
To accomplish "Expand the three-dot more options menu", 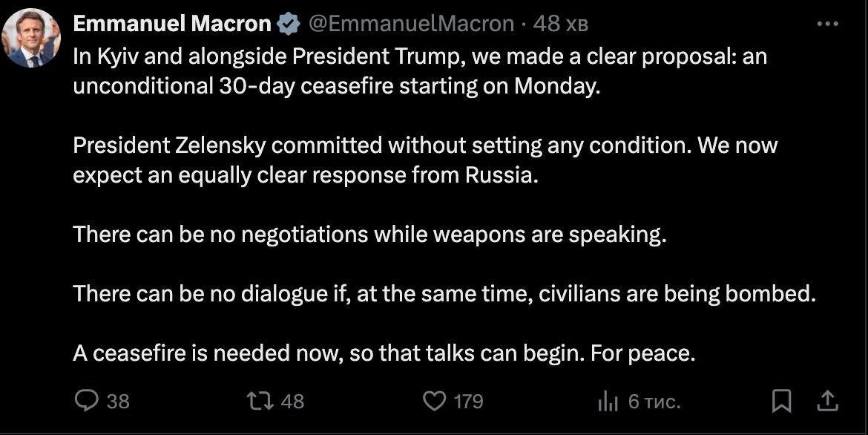I will [x=827, y=24].
